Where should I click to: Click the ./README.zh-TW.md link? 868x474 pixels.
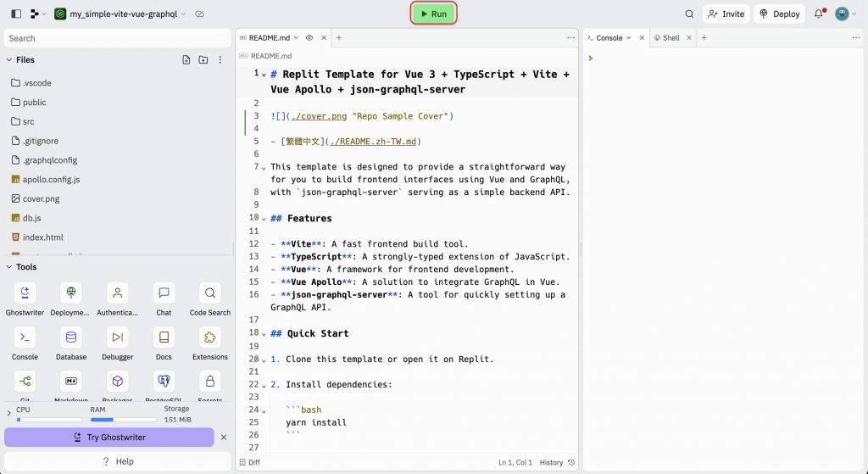(x=373, y=142)
